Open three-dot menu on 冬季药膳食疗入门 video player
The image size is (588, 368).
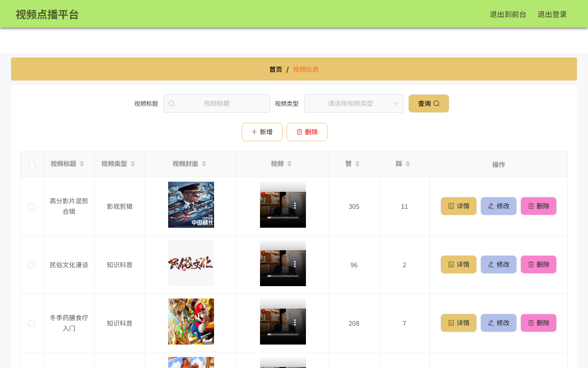pyautogui.click(x=295, y=322)
